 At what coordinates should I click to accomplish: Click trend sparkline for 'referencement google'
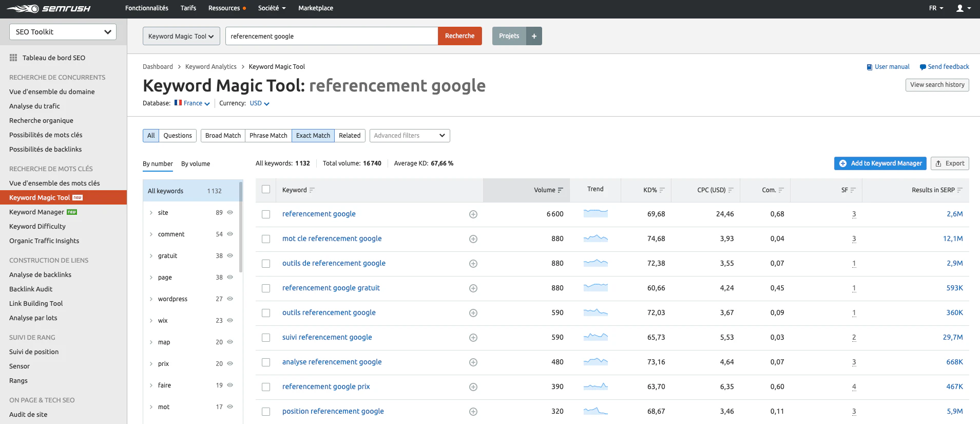595,213
